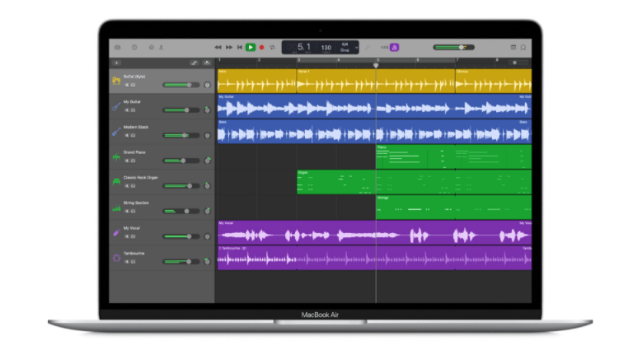Click the red Record button
Screen dimensions: 633x364
pos(261,48)
